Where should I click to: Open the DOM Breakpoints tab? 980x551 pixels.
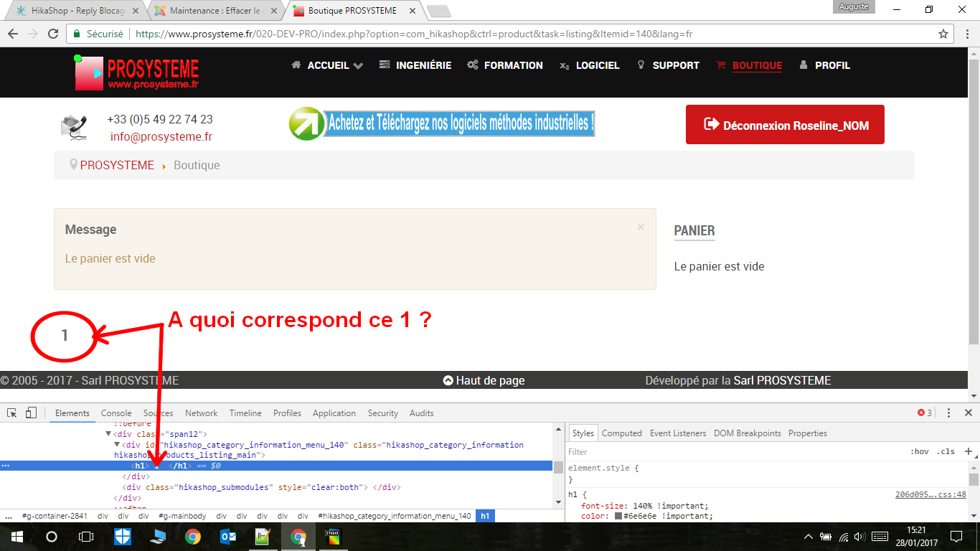(748, 433)
